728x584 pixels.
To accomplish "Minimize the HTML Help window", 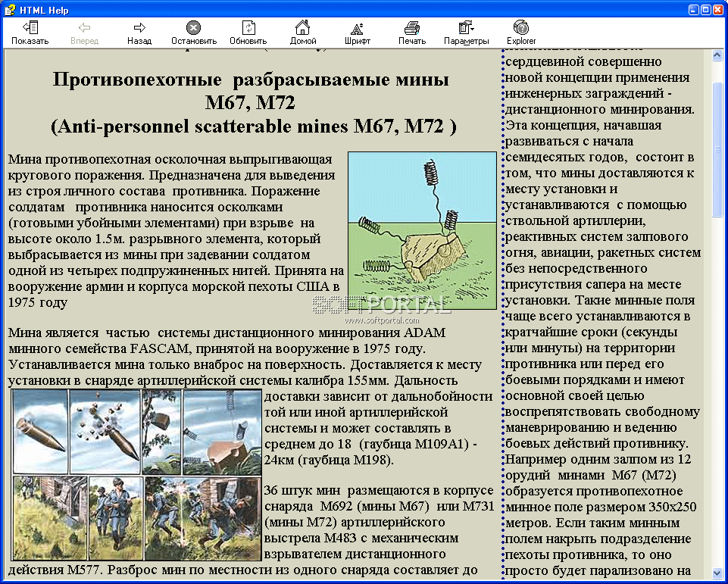I will click(694, 9).
